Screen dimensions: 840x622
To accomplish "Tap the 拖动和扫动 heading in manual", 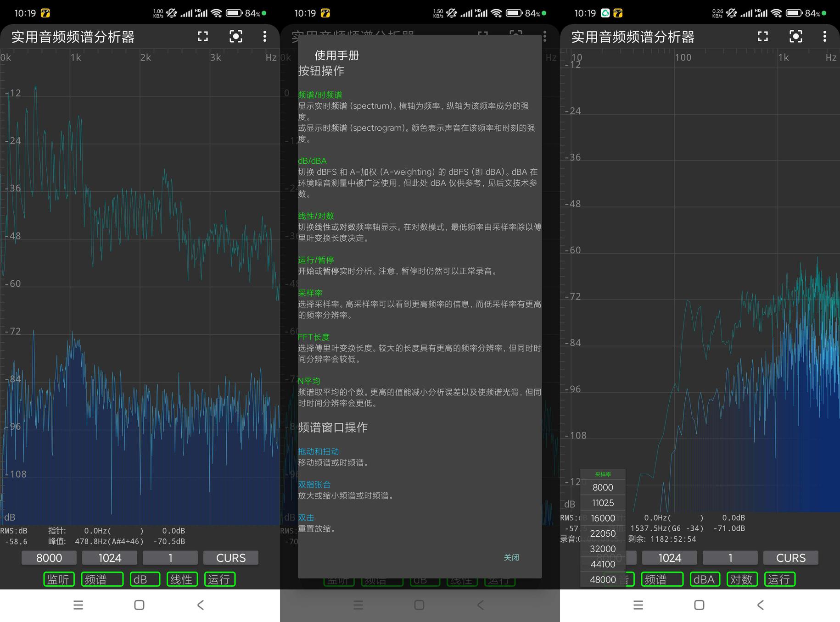I will point(318,452).
